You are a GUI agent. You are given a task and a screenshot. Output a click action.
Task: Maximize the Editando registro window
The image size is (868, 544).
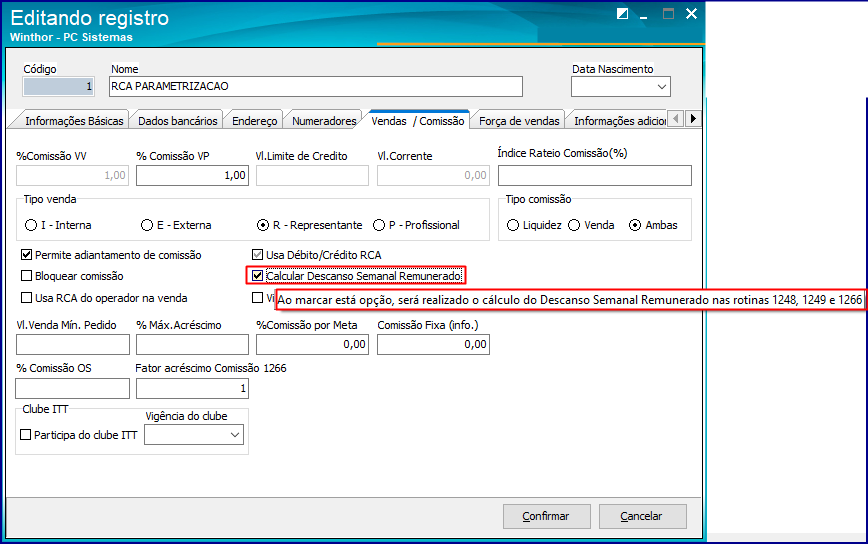point(668,14)
